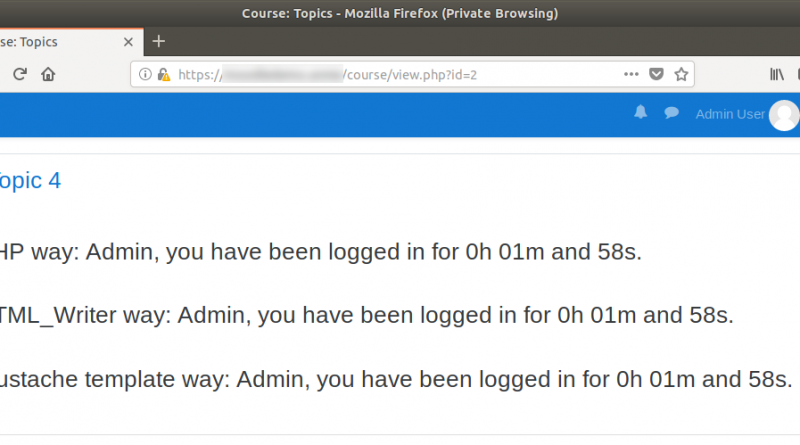Screen dimensions: 800x445
Task: Click the HTML_Writer way text line
Action: click(x=366, y=315)
